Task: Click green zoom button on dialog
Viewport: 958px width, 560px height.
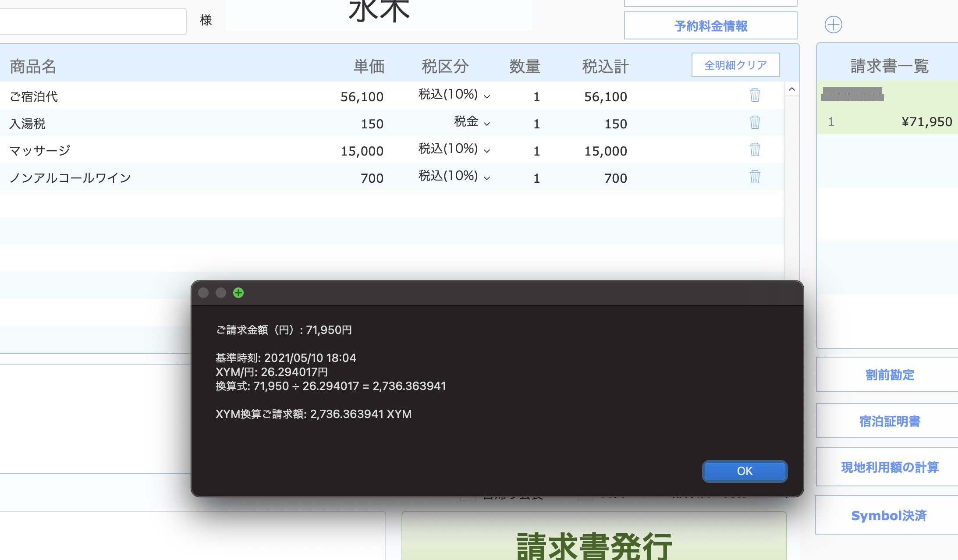Action: coord(238,293)
